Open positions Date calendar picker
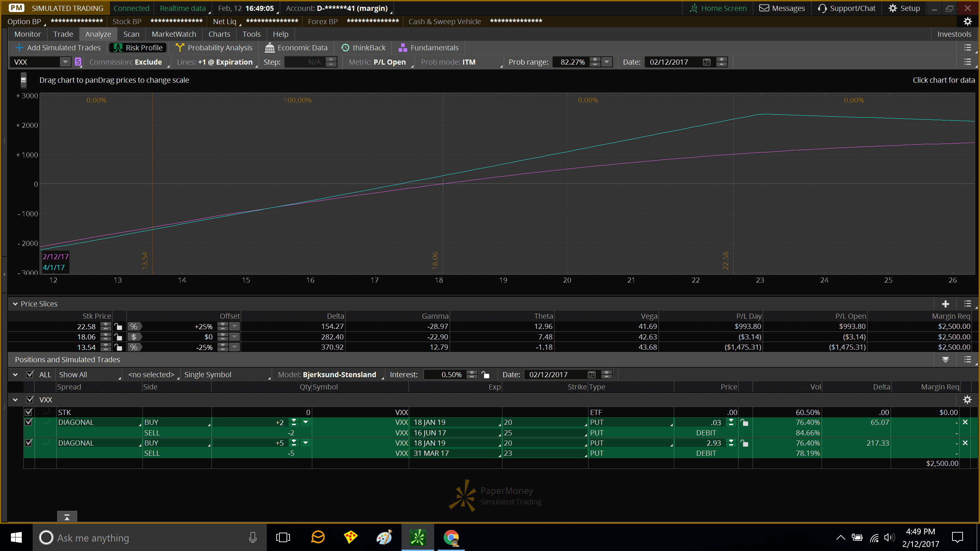Screen dimensions: 980x551 [x=591, y=374]
